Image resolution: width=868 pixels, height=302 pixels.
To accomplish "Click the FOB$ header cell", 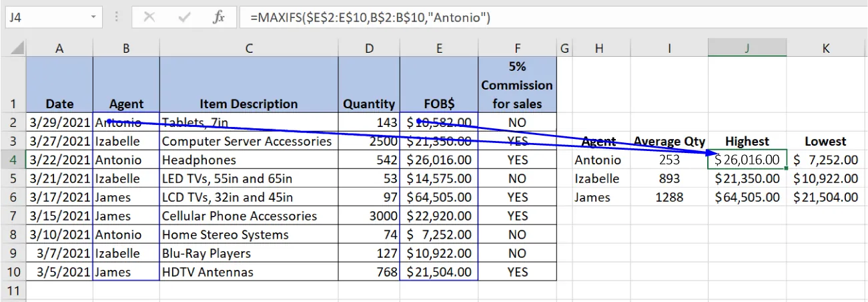I will [438, 104].
